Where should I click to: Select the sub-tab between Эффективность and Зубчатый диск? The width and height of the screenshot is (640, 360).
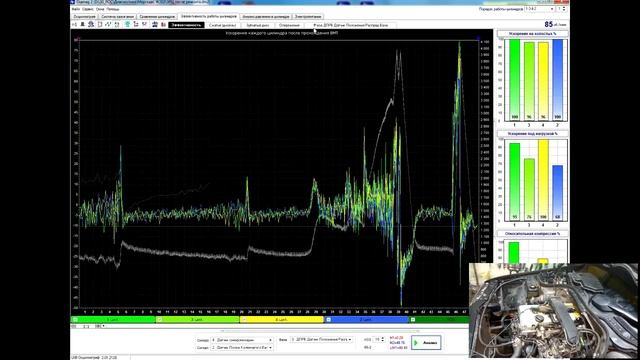[x=222, y=25]
